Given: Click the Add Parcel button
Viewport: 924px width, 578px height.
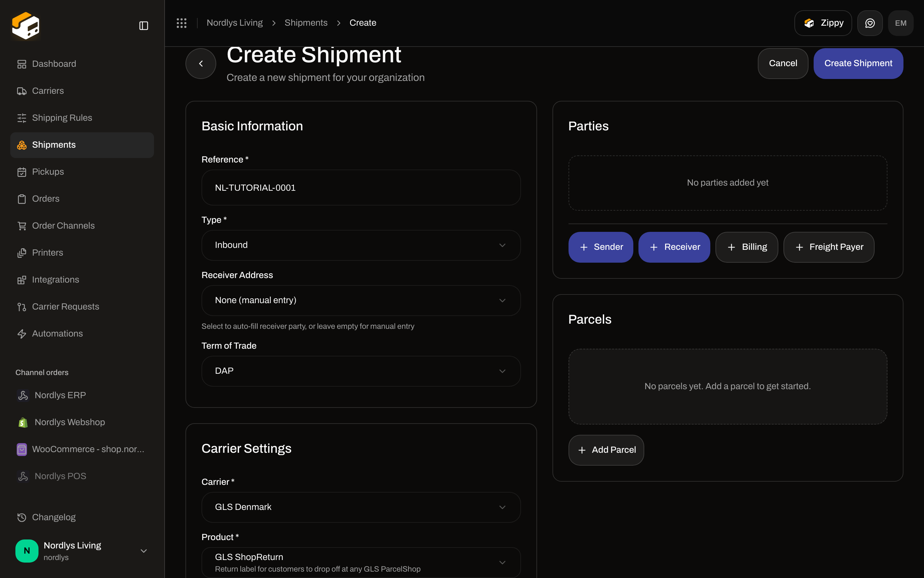Looking at the screenshot, I should [606, 450].
